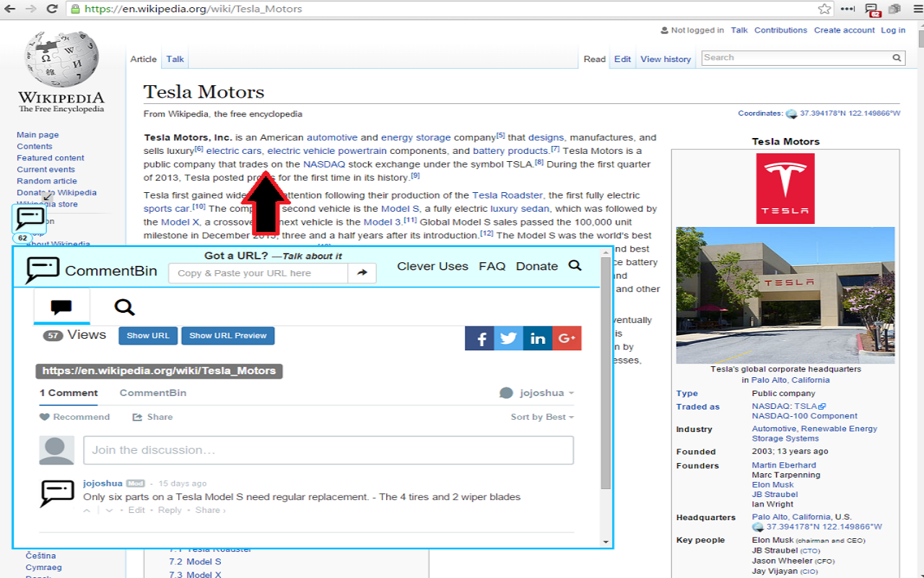This screenshot has width=924, height=578.
Task: Upvote jojoshua's comment
Action: pos(87,510)
